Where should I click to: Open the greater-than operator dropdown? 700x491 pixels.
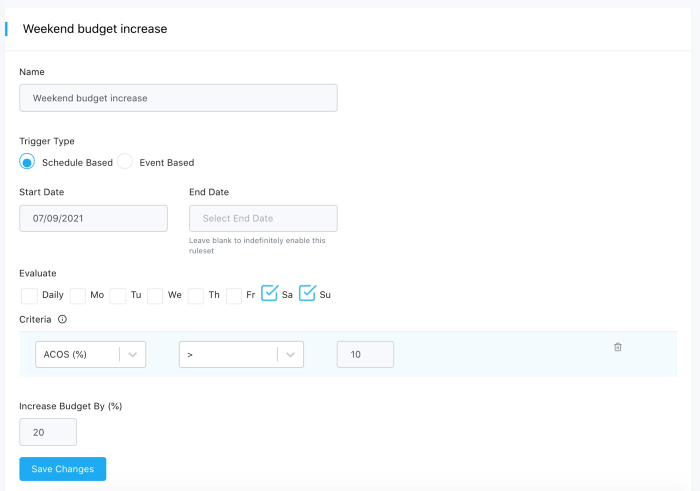point(242,354)
